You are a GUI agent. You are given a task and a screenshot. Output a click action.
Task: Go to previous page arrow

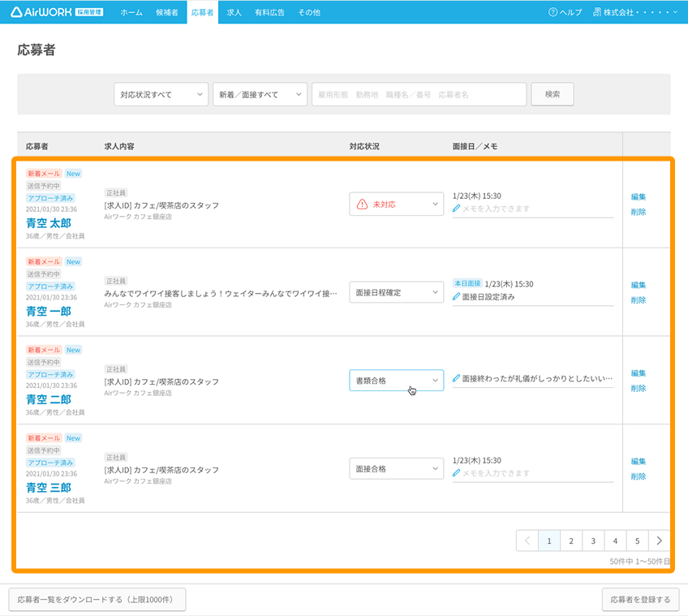[x=527, y=541]
